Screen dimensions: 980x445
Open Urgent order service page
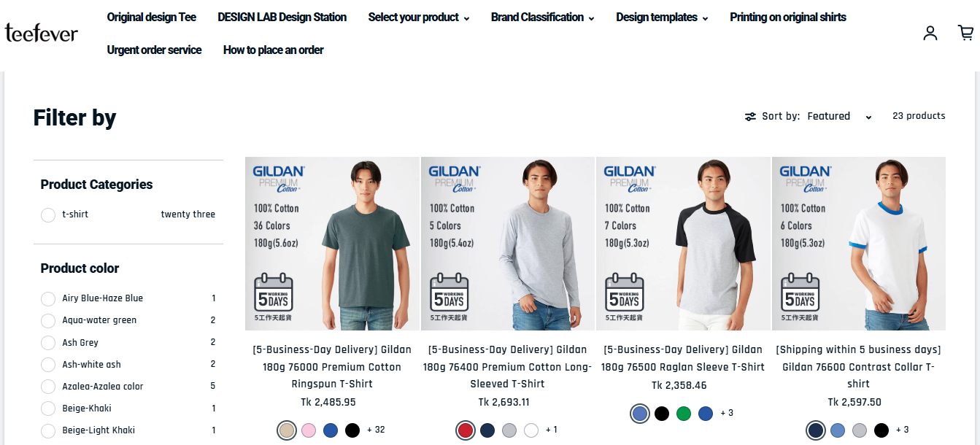(154, 50)
